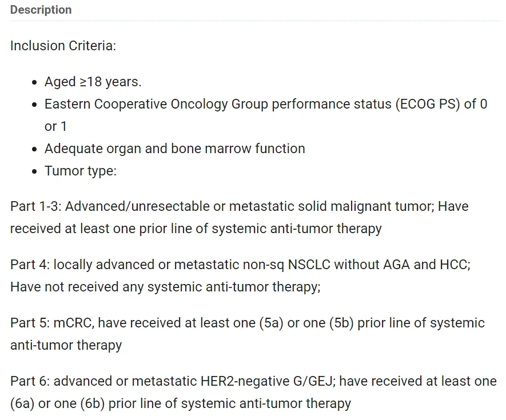This screenshot has height=420, width=506.
Task: Click 'Adequate organ and bone marrow function'
Action: point(174,149)
